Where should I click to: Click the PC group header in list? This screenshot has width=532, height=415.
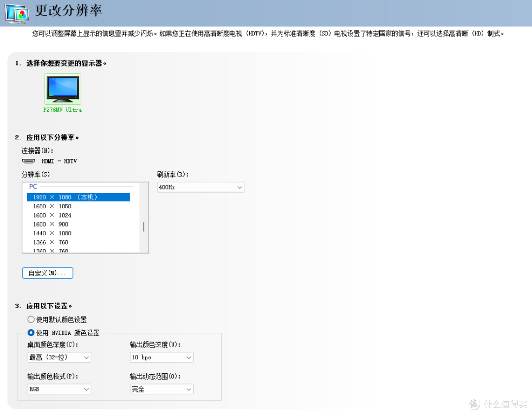tap(33, 186)
